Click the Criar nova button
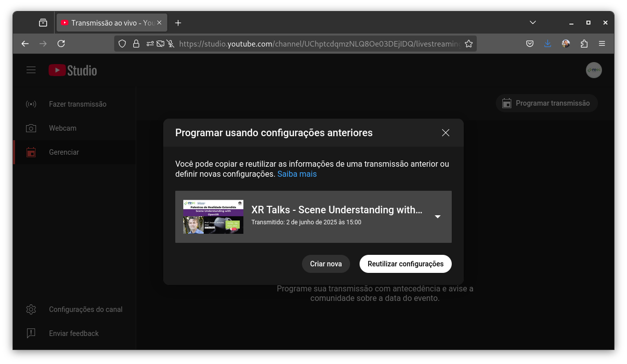 [x=326, y=264]
